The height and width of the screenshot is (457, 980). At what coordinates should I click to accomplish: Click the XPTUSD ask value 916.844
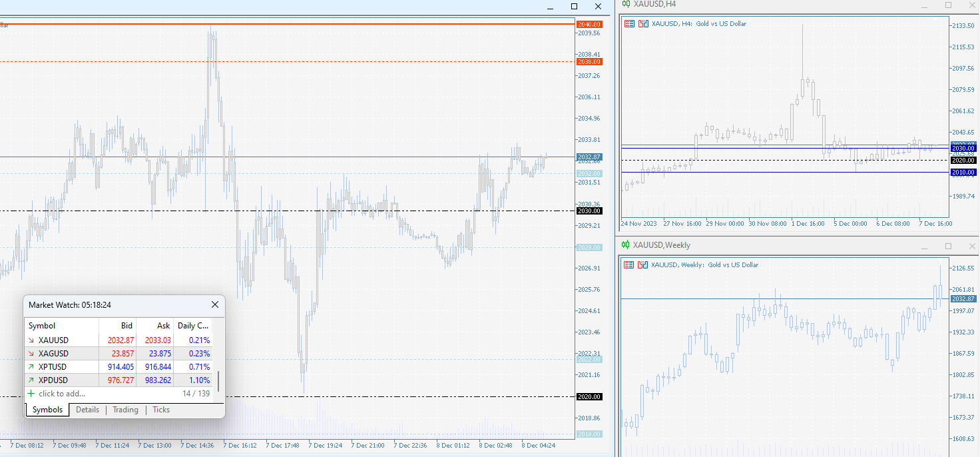(x=158, y=367)
